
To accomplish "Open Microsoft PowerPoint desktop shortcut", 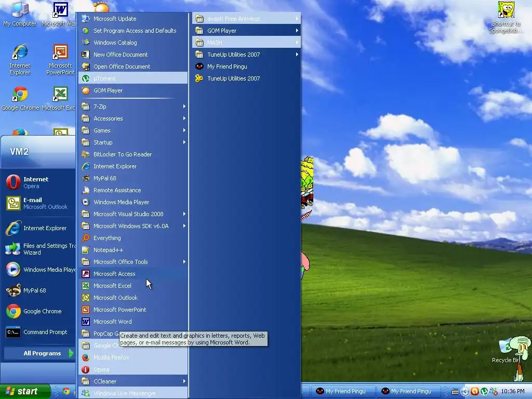I will [x=60, y=60].
